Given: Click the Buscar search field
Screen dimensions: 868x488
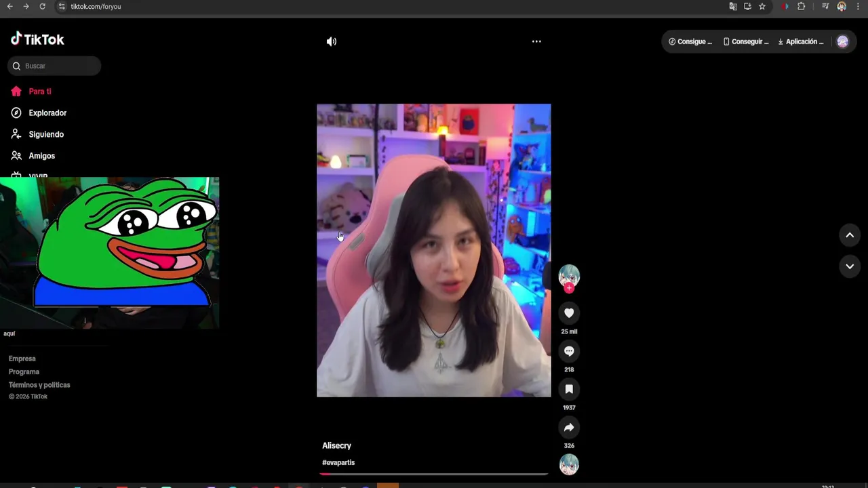Looking at the screenshot, I should (x=54, y=66).
